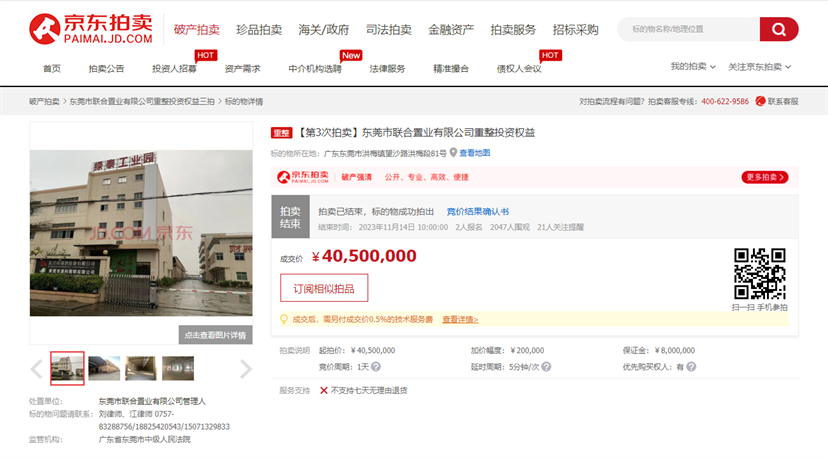
Task: Open 资产需求 menu item
Action: 242,69
